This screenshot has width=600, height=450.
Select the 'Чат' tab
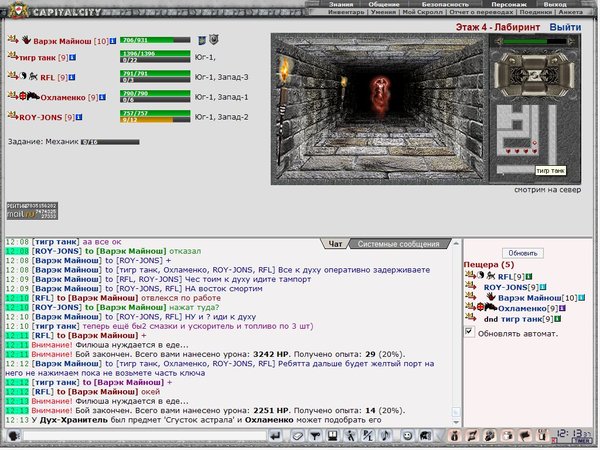pyautogui.click(x=336, y=243)
